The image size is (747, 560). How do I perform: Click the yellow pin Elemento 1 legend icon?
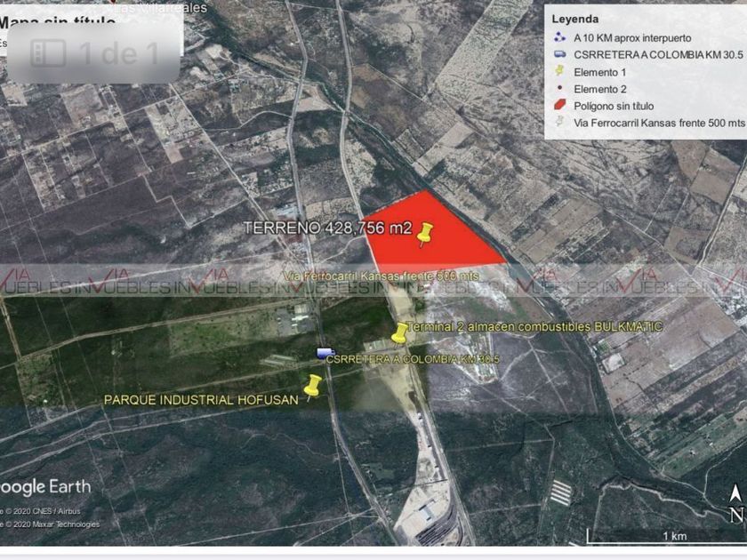559,71
